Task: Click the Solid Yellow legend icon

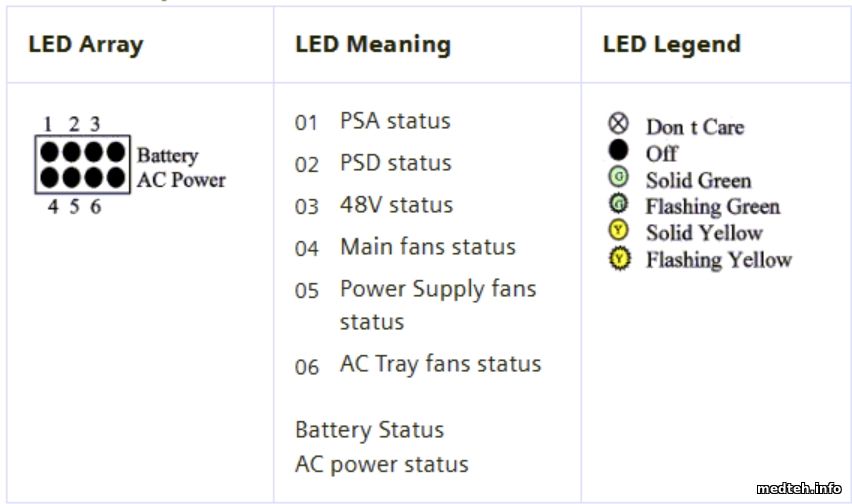Action: click(x=620, y=231)
